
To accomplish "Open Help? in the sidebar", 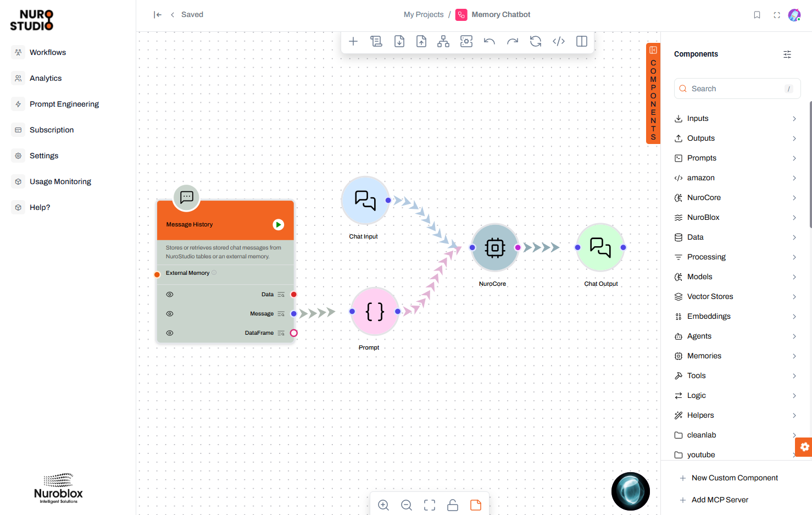I will coord(40,207).
